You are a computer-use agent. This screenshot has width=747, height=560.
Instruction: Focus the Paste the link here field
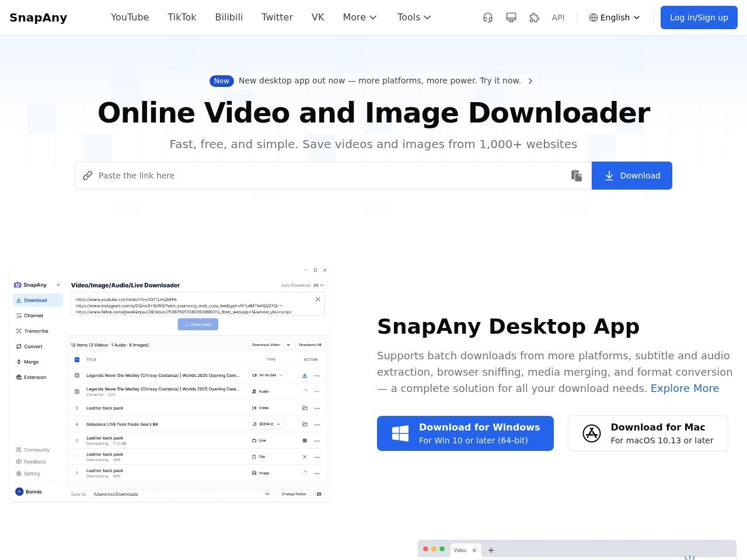tap(333, 176)
